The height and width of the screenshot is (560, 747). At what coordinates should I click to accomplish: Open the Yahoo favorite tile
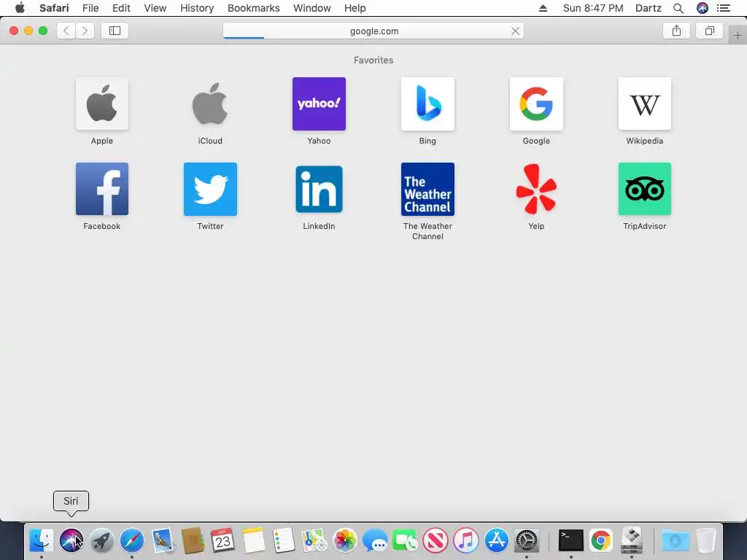coord(319,104)
